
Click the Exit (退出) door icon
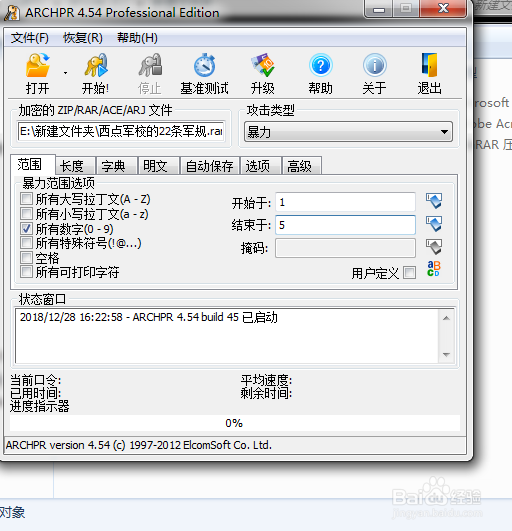click(x=429, y=65)
